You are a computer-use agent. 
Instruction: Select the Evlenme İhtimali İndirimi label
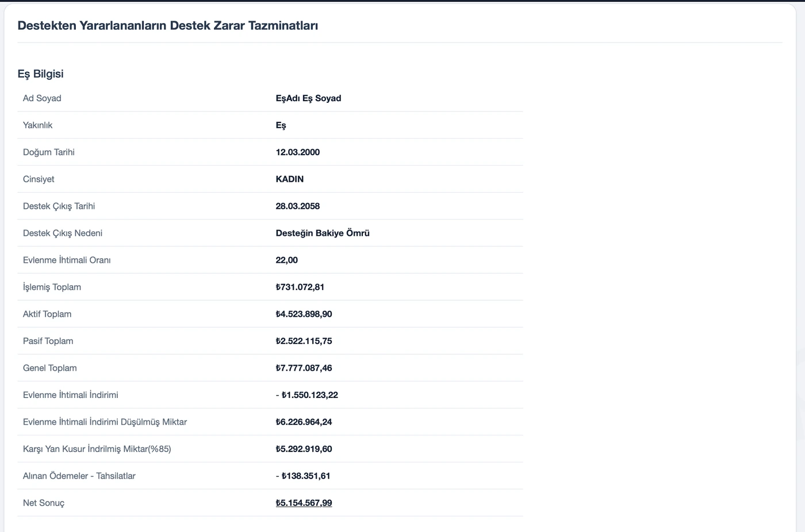71,396
